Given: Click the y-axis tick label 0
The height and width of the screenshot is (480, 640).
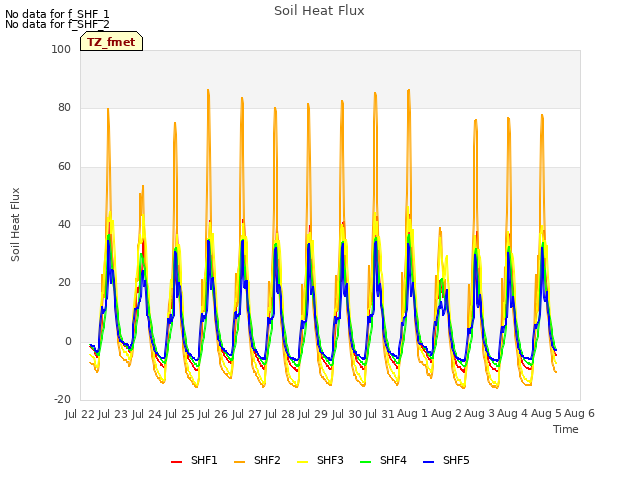Looking at the screenshot, I should tap(68, 342).
